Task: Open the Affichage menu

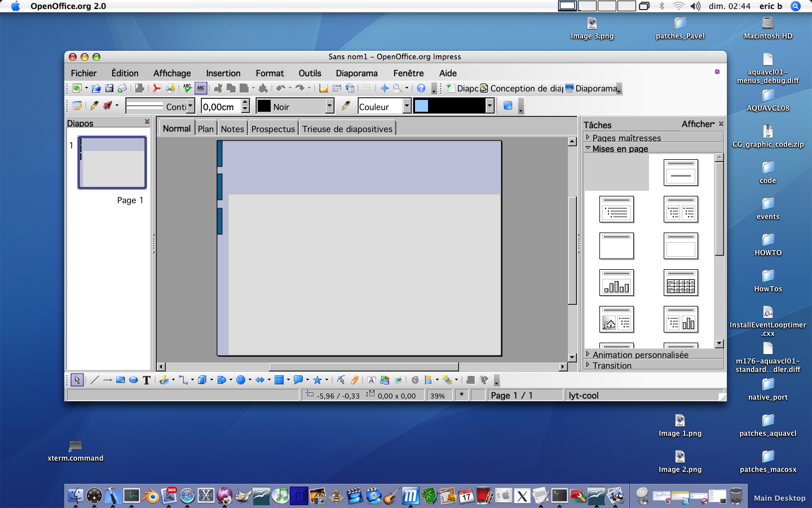Action: (172, 73)
